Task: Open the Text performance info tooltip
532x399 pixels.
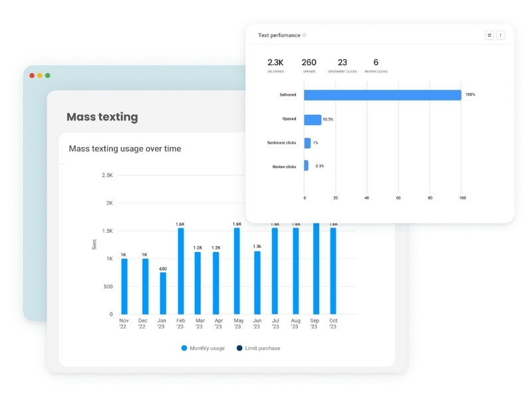Action: (305, 35)
